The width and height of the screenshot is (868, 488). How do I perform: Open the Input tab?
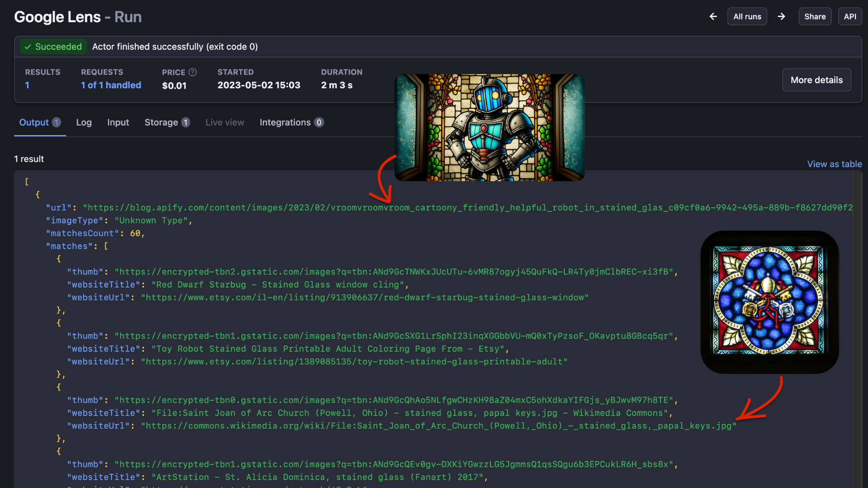[118, 122]
